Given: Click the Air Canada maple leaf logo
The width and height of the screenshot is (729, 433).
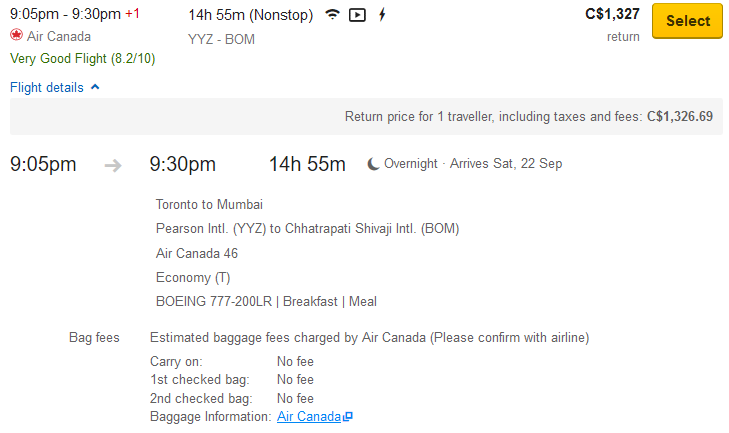Looking at the screenshot, I should pos(16,36).
